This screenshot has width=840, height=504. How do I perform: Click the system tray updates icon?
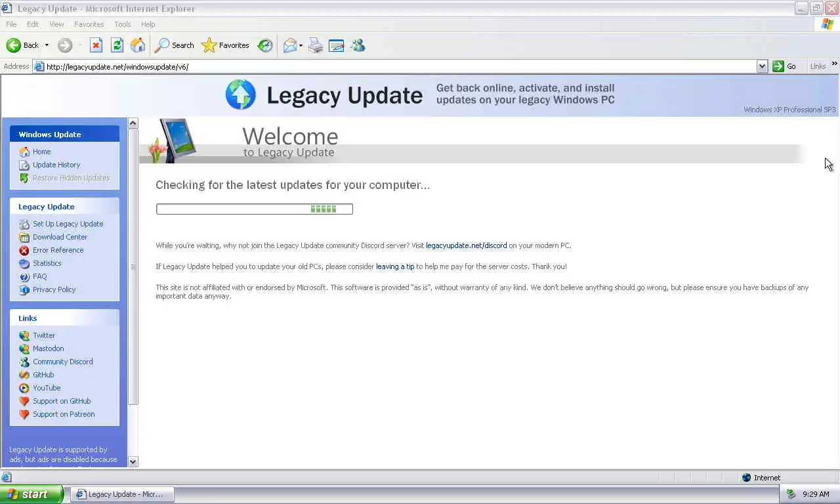pos(791,494)
